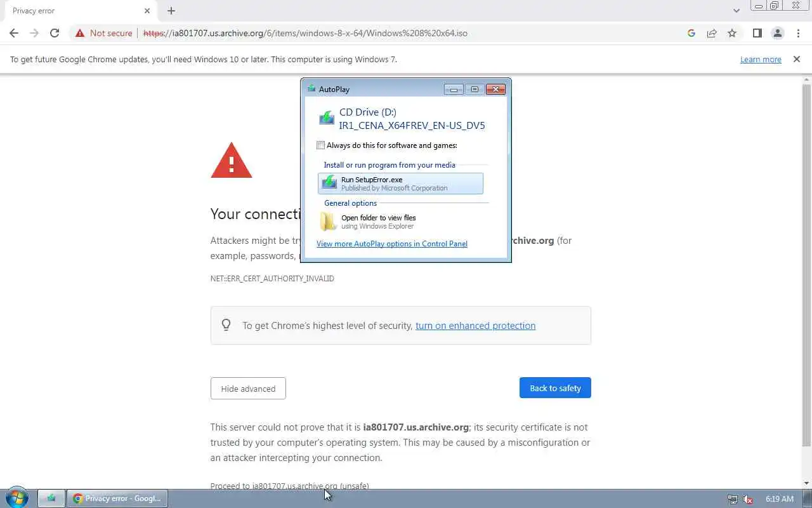Dismiss the Chrome update infobar
Image resolution: width=812 pixels, height=508 pixels.
pos(797,59)
